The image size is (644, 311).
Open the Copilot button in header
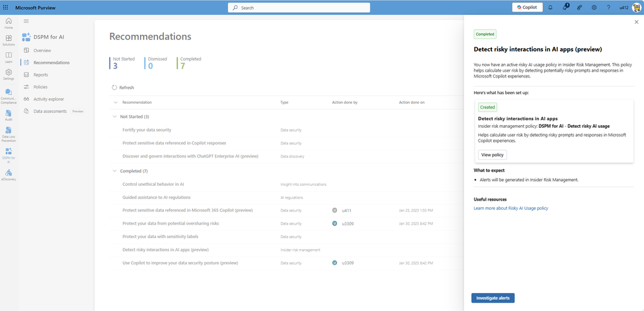click(527, 7)
